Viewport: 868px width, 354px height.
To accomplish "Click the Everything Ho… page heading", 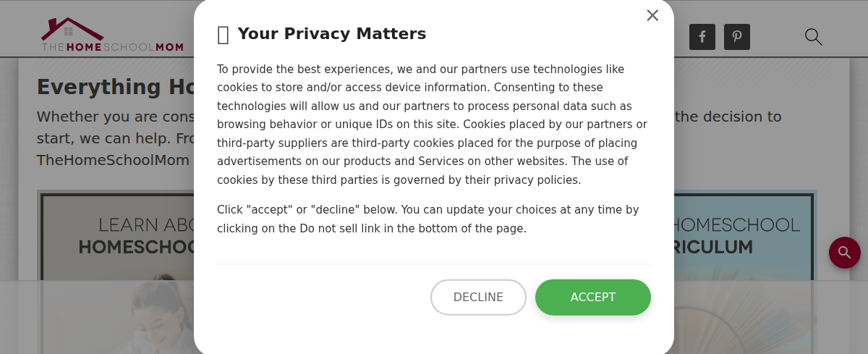I will (x=114, y=87).
